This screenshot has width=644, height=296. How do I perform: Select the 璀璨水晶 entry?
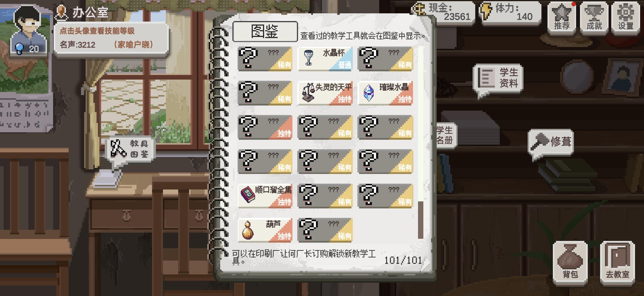click(385, 93)
